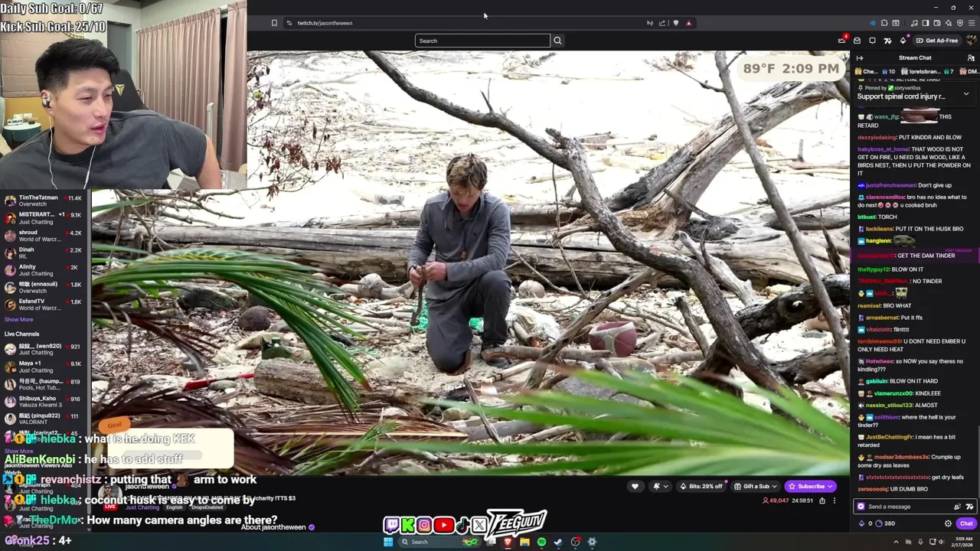Viewport: 980px width, 551px height.
Task: Click the Twitch Search input field
Action: 482,41
